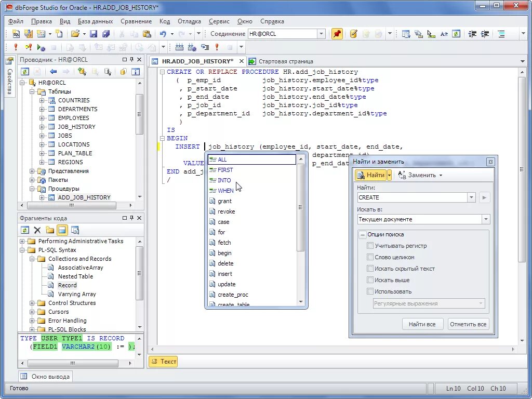Collapse the PL-SQL Syntax folder

22,250
